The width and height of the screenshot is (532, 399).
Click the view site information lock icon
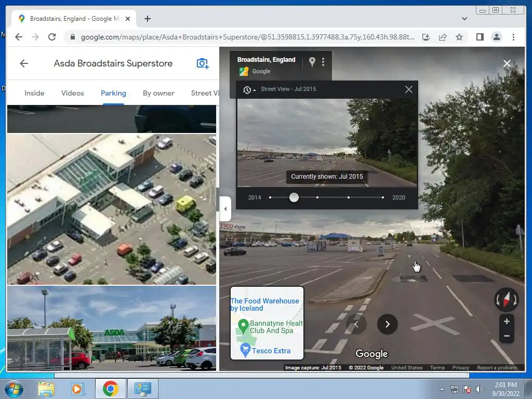tap(72, 37)
